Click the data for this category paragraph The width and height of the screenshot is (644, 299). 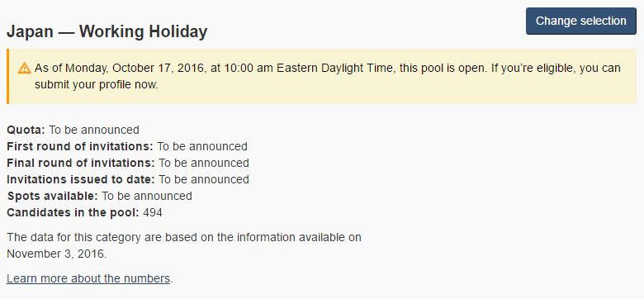click(184, 245)
